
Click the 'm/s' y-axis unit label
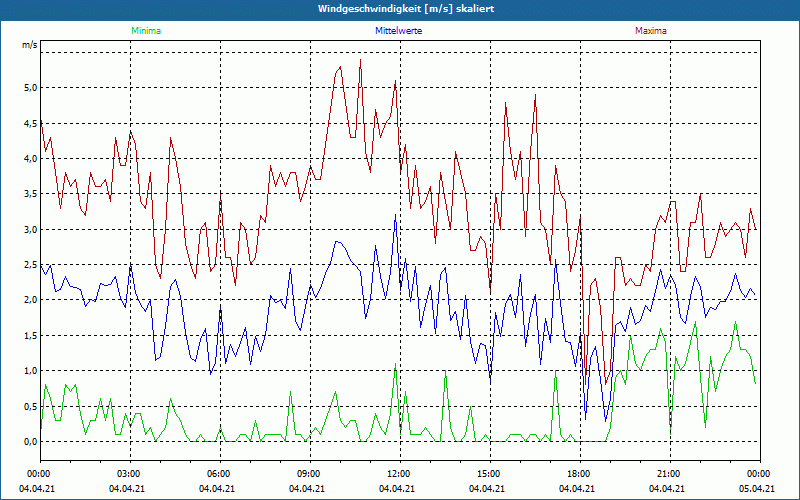pyautogui.click(x=30, y=45)
